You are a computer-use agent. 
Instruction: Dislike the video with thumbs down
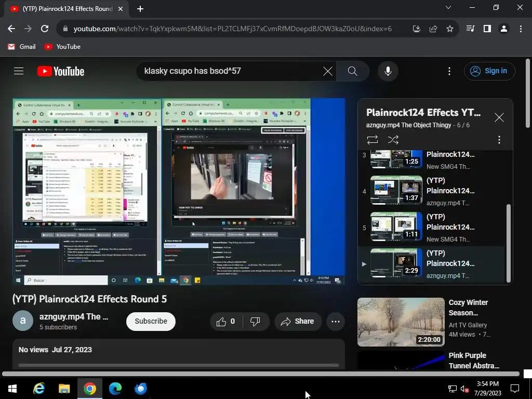click(x=255, y=321)
